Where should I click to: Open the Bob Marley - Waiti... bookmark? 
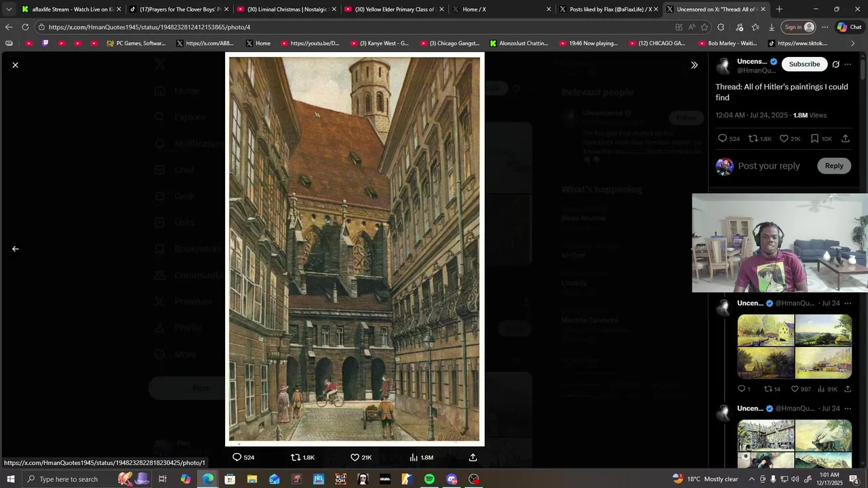coord(728,43)
